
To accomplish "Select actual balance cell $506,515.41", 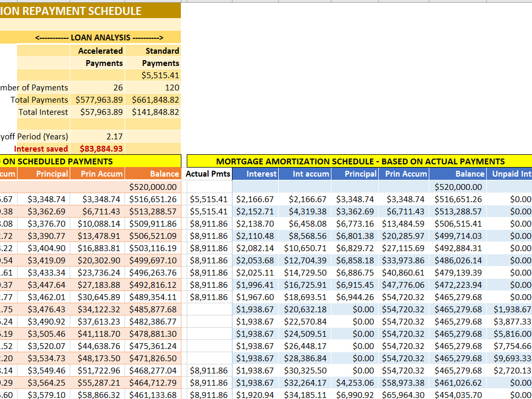I will tap(458, 223).
